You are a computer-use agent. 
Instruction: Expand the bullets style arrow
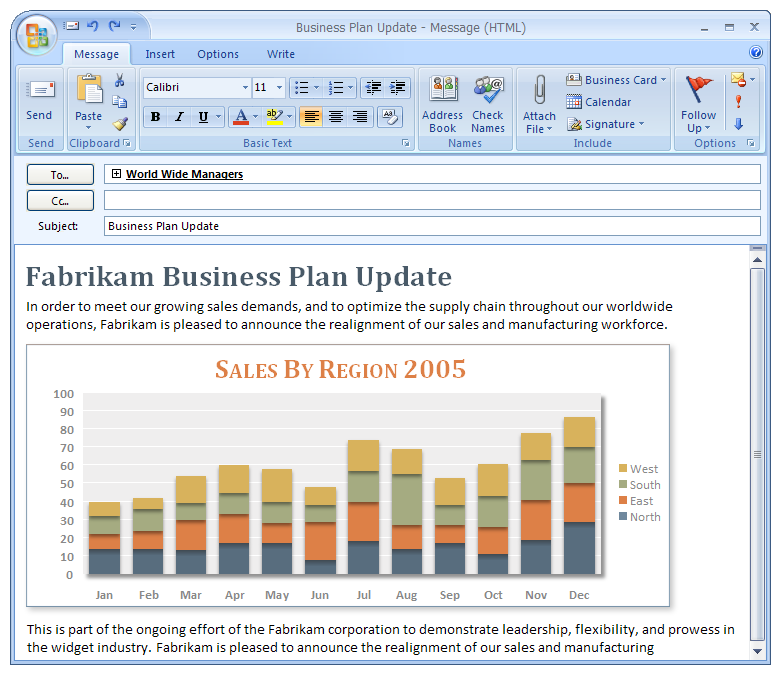click(x=316, y=88)
